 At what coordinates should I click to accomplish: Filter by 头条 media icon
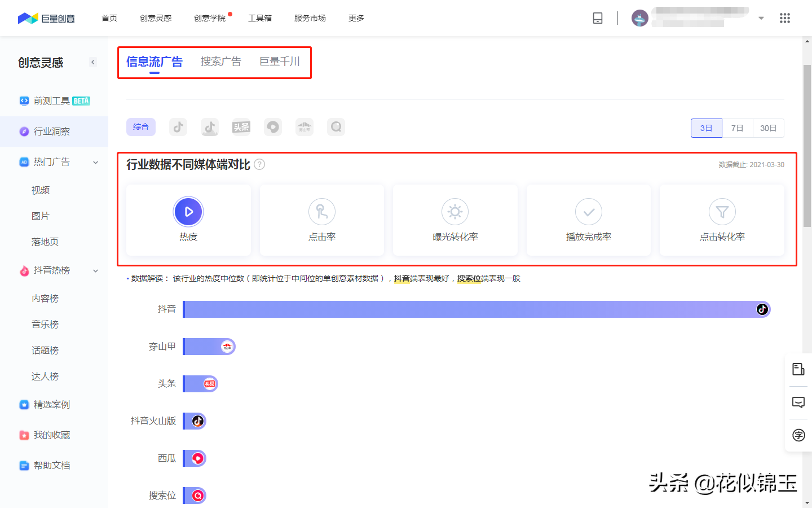pos(241,127)
